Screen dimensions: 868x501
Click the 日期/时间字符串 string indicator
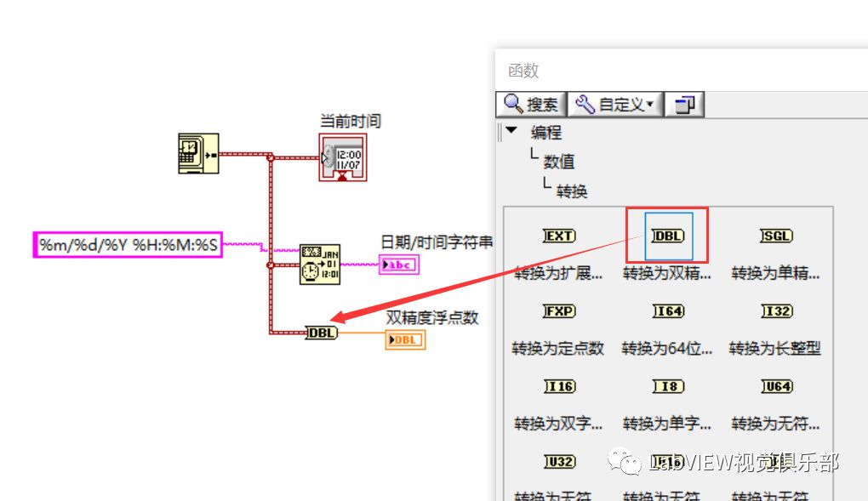(400, 265)
